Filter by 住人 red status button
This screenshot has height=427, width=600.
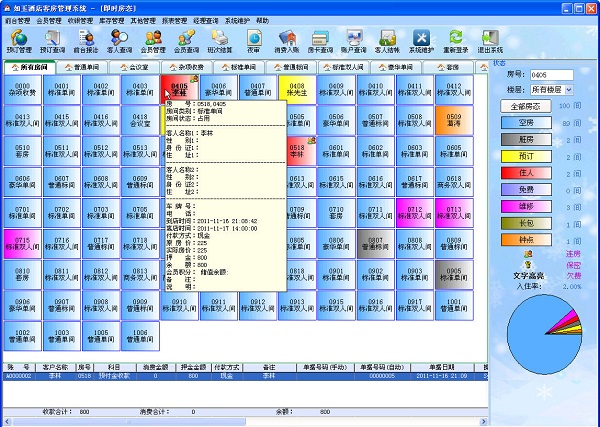click(x=526, y=173)
